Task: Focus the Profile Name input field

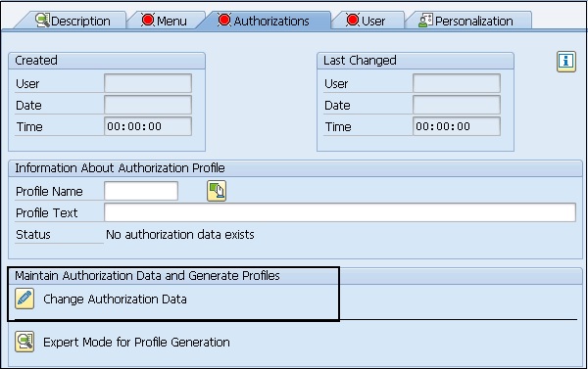Action: click(141, 191)
